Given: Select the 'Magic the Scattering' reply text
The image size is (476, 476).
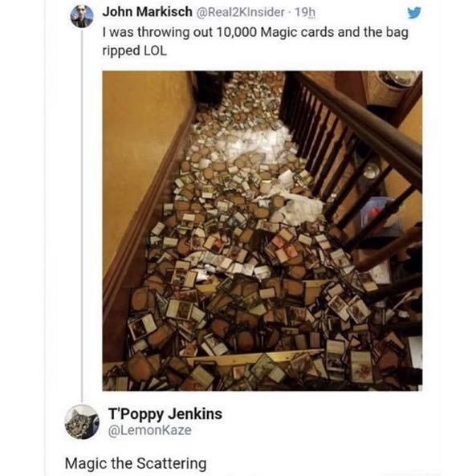Looking at the screenshot, I should tap(136, 463).
